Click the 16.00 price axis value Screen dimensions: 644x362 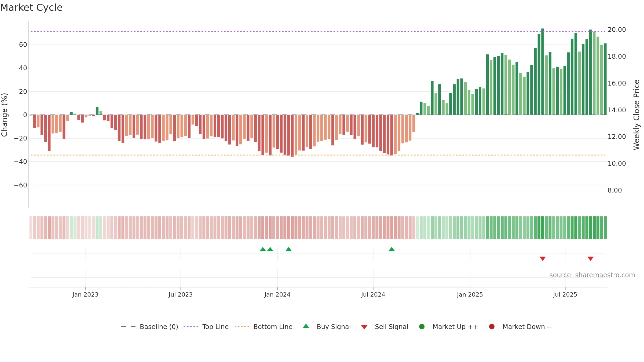(617, 83)
